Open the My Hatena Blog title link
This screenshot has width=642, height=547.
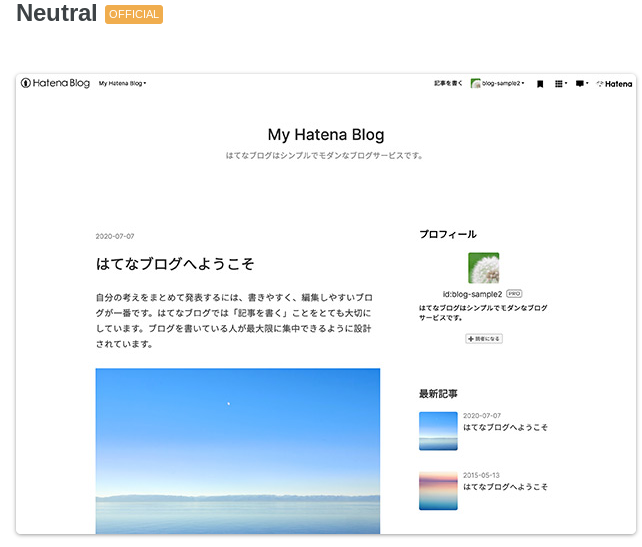(x=326, y=135)
